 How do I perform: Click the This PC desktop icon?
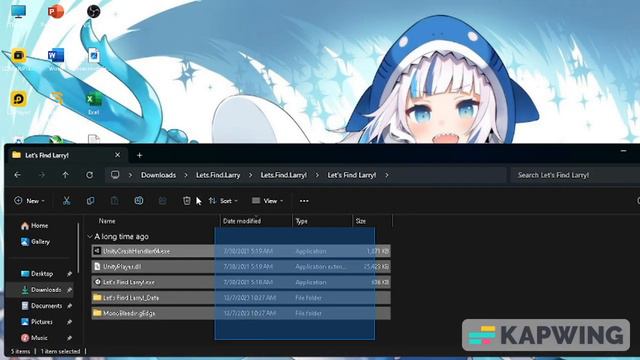pos(18,11)
